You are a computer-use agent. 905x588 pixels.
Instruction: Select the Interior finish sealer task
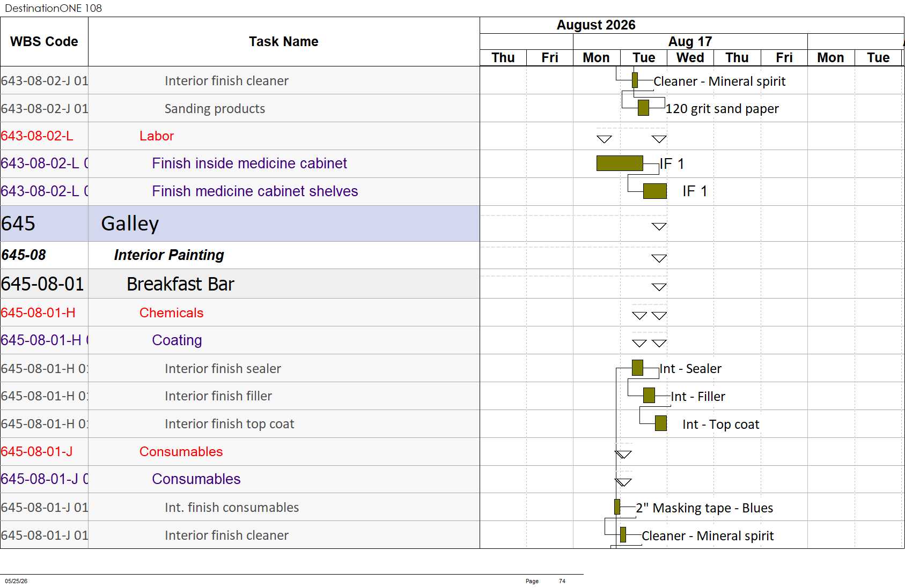223,369
